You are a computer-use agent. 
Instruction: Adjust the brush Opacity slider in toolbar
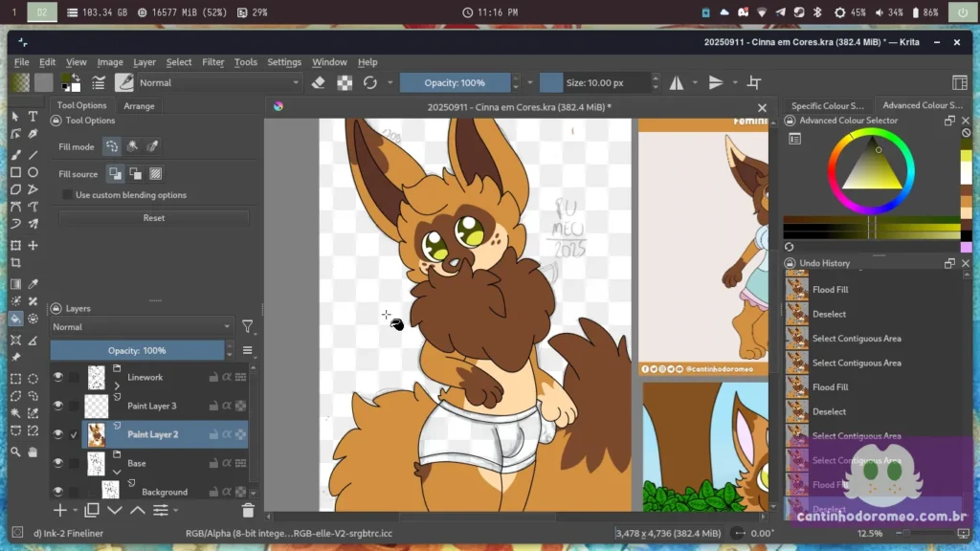tap(455, 82)
